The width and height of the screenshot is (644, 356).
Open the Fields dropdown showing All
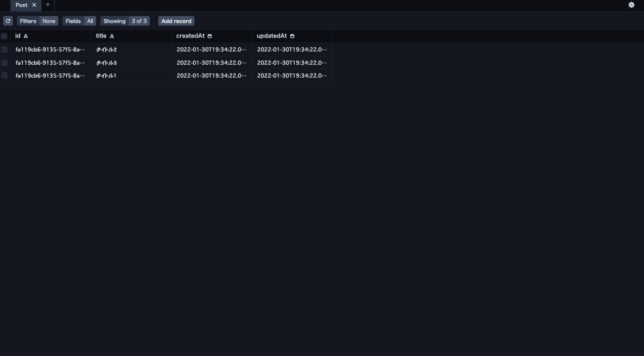coord(79,21)
